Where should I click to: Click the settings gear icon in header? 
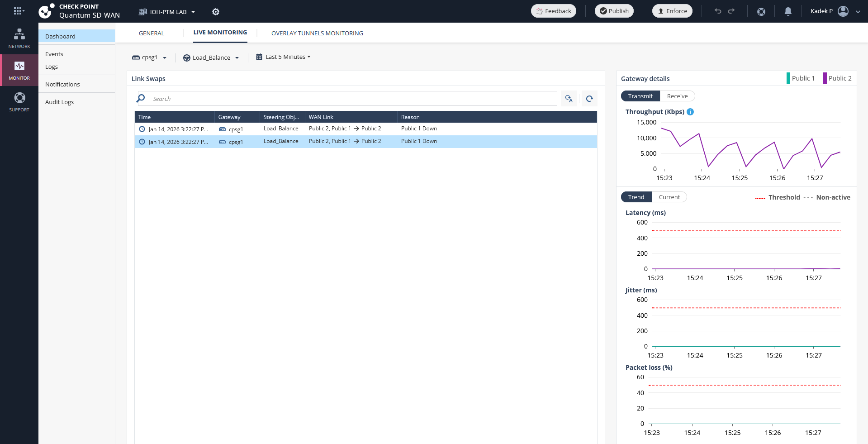pos(216,12)
